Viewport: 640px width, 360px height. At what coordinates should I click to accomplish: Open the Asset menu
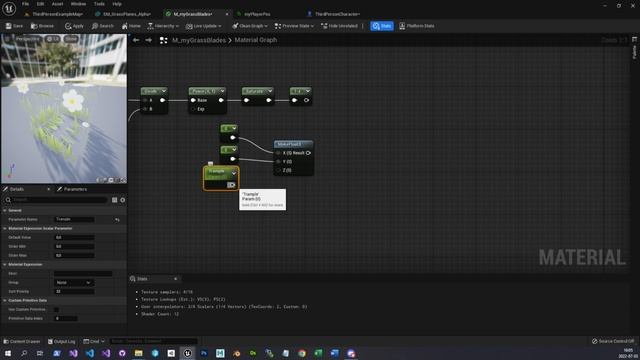point(57,4)
